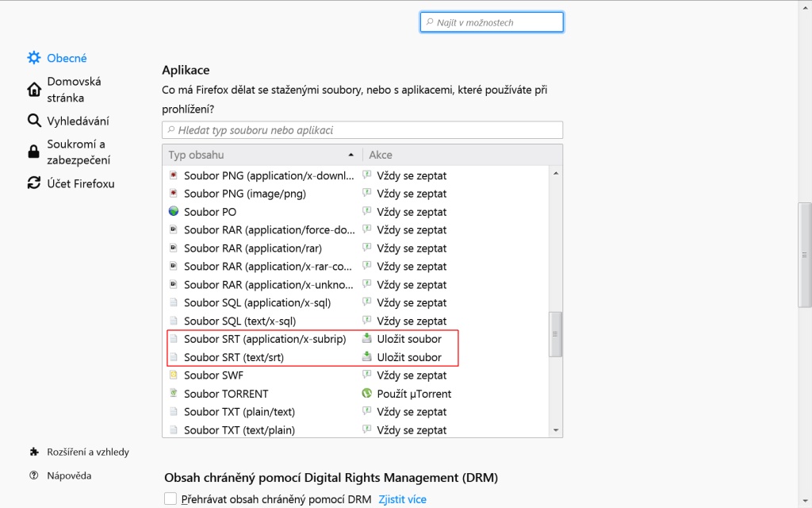Click the Rozšíření a vzhledy puzzle icon
This screenshot has height=508, width=812.
[34, 452]
